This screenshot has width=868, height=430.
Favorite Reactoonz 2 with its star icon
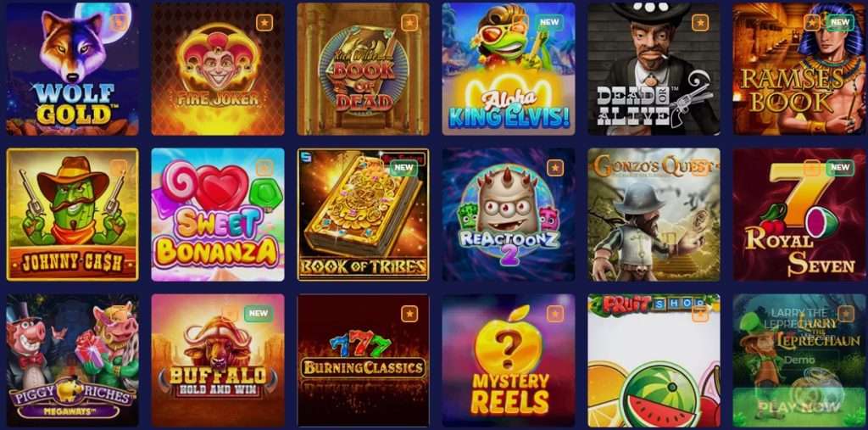(x=554, y=168)
